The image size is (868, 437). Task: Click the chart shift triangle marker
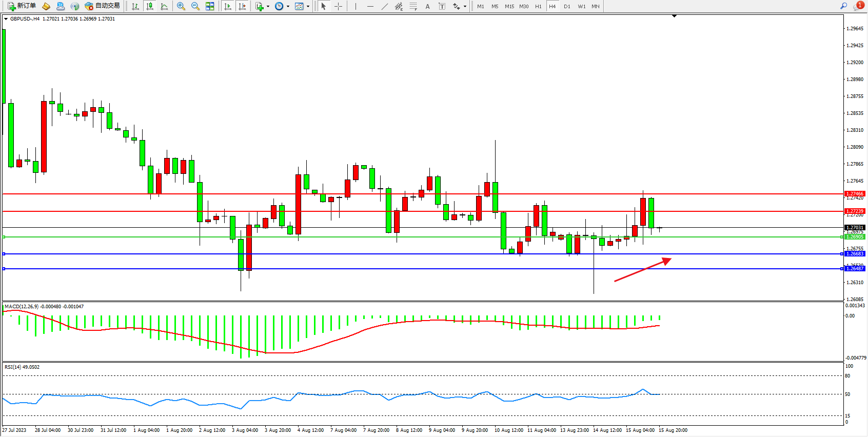coord(674,16)
